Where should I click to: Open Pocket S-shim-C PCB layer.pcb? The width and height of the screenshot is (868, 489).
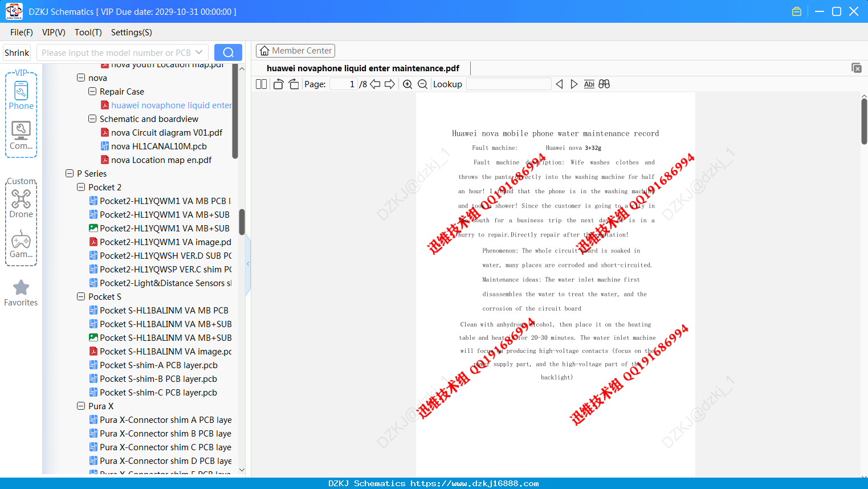pos(153,393)
